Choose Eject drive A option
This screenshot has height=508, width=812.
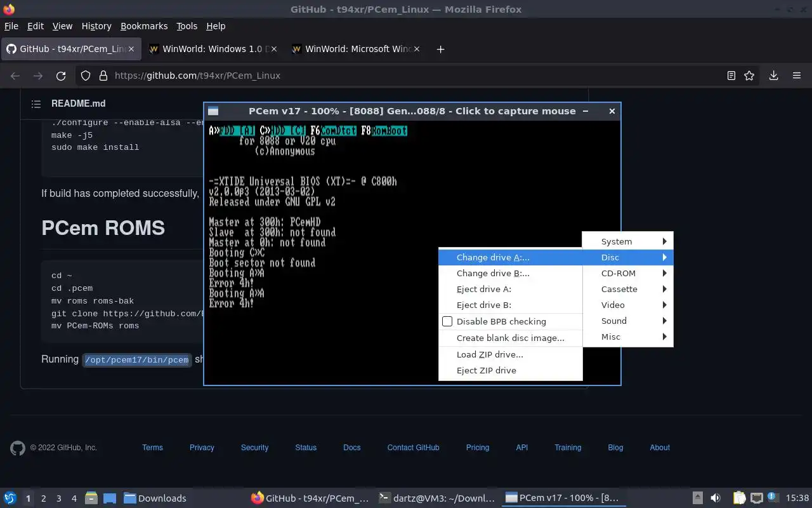(x=511, y=289)
